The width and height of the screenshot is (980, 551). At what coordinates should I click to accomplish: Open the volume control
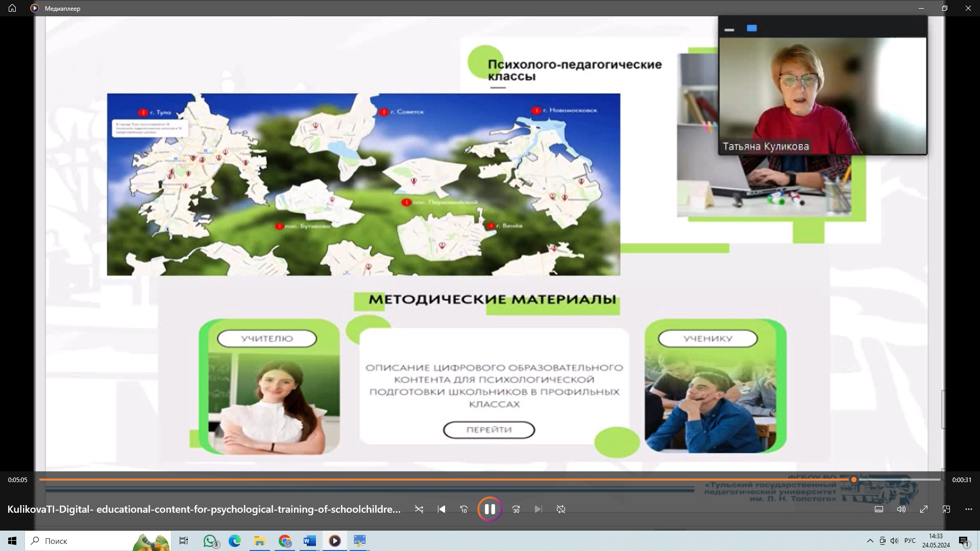[x=901, y=509]
